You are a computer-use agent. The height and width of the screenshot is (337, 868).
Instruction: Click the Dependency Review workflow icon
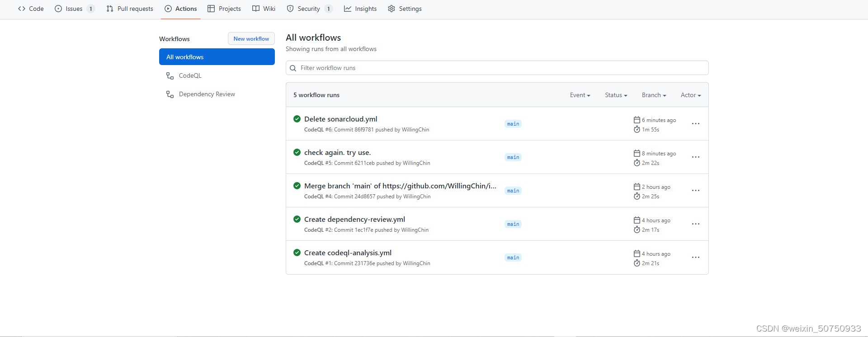pyautogui.click(x=170, y=94)
